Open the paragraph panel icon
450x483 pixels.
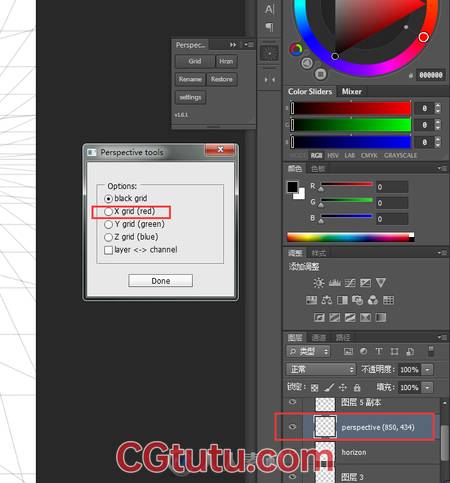pyautogui.click(x=269, y=27)
